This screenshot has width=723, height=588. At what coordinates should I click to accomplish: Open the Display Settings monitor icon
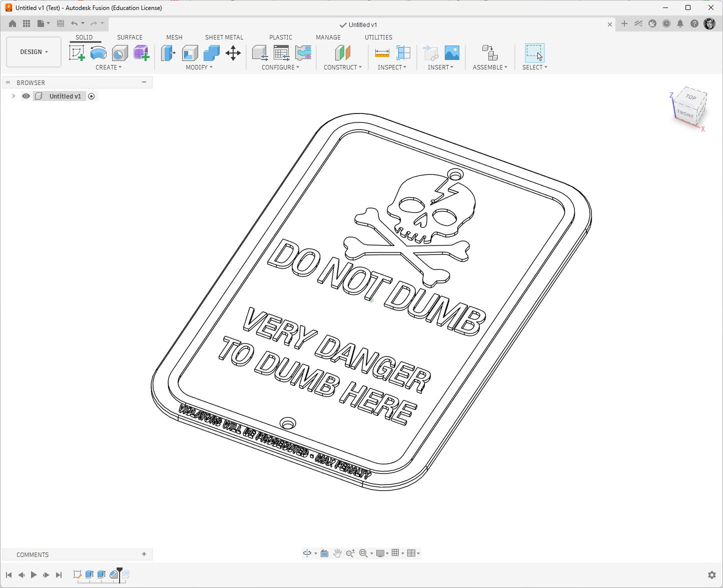pos(380,553)
